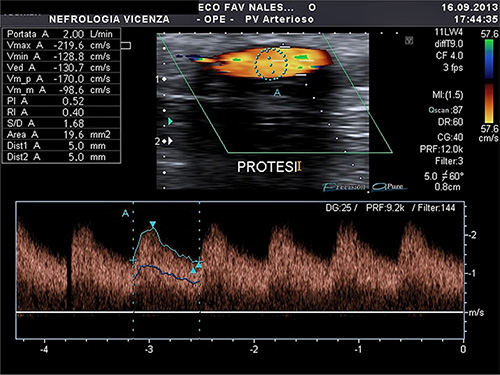The image size is (500, 375).
Task: Click the green focus triangle marker
Action: [171, 122]
